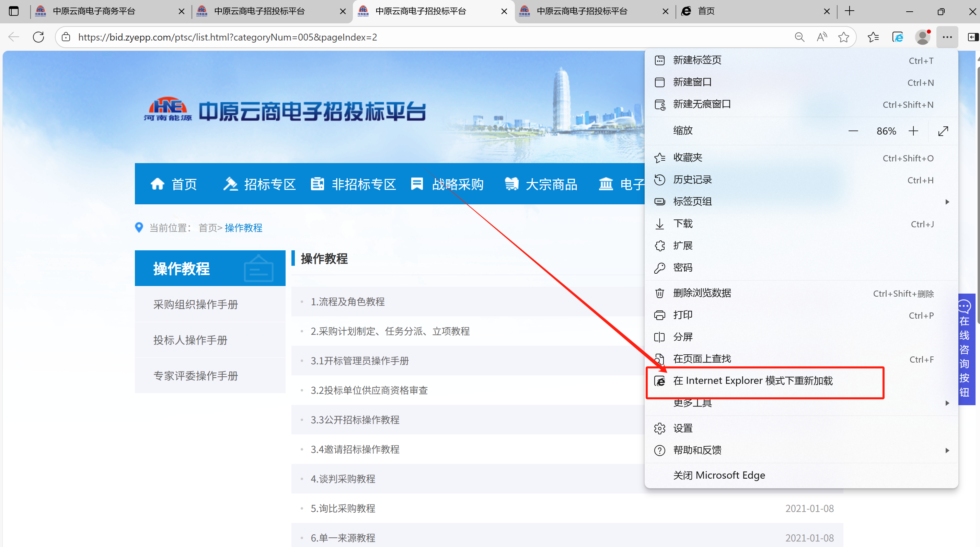This screenshot has width=980, height=547.
Task: Open the 投标人操作手册 sidebar link
Action: tap(190, 340)
